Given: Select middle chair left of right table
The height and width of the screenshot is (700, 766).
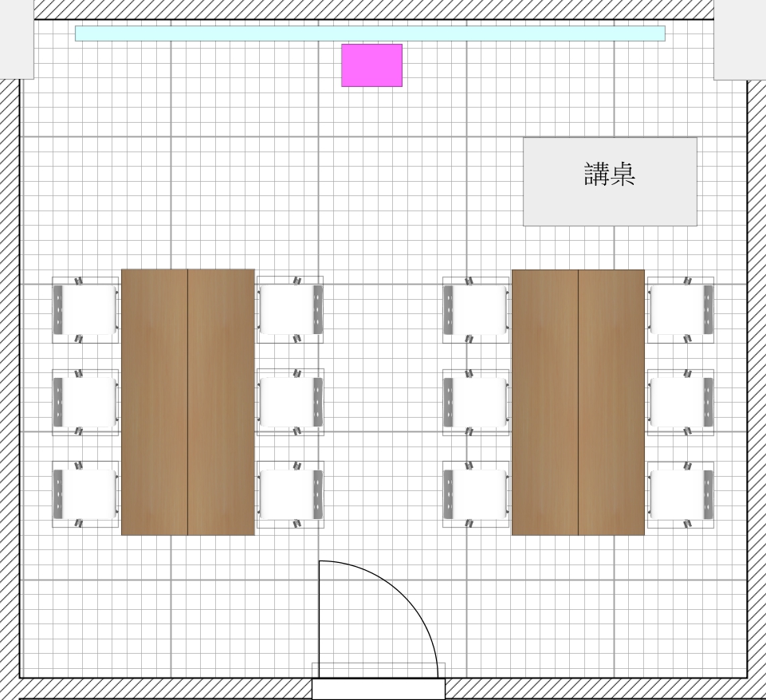Looking at the screenshot, I should coord(476,402).
